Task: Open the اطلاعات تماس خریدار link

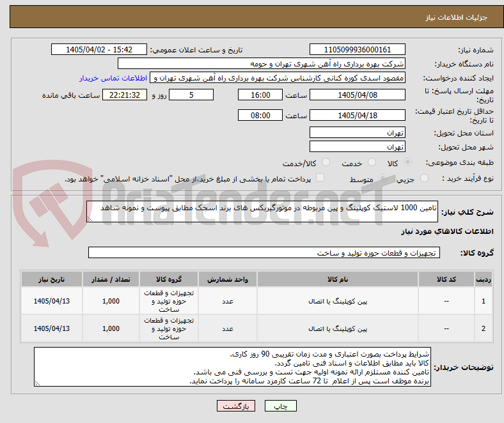Action: click(x=113, y=78)
